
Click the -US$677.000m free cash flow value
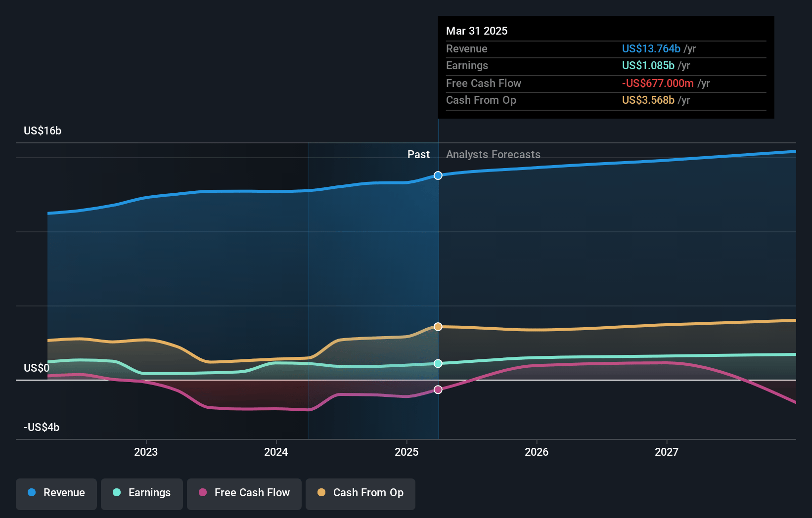pyautogui.click(x=658, y=83)
